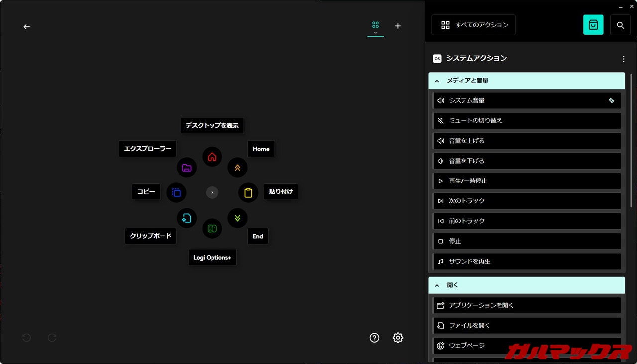Click the green Logi Options+ icon
The image size is (637, 364).
click(212, 228)
